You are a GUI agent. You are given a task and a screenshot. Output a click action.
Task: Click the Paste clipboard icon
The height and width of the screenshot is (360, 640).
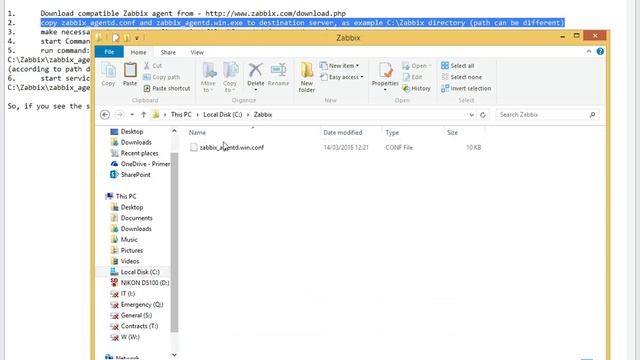click(130, 74)
